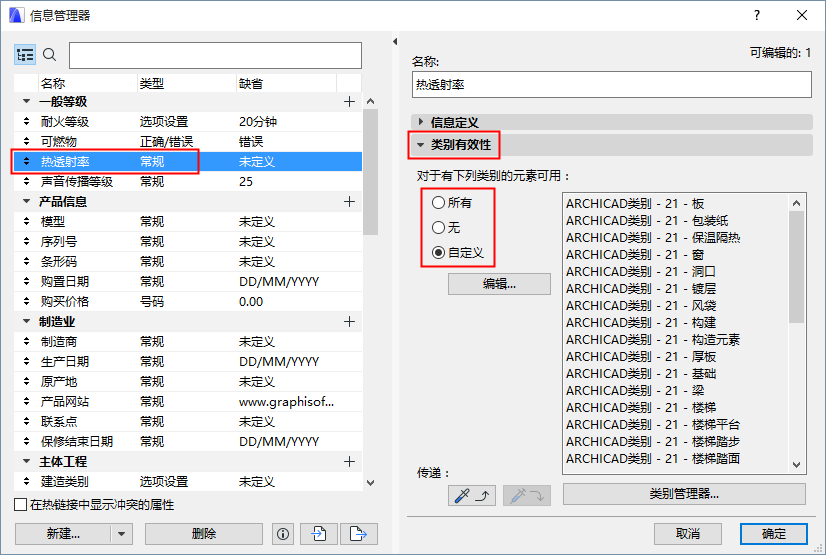
Task: Click the 缺省 column header
Action: click(286, 83)
